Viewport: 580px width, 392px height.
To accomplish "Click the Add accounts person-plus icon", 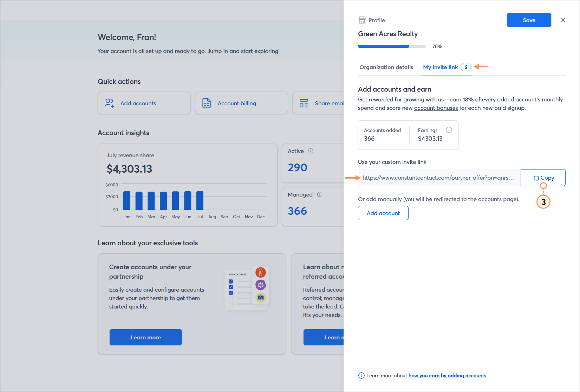I will pyautogui.click(x=109, y=103).
